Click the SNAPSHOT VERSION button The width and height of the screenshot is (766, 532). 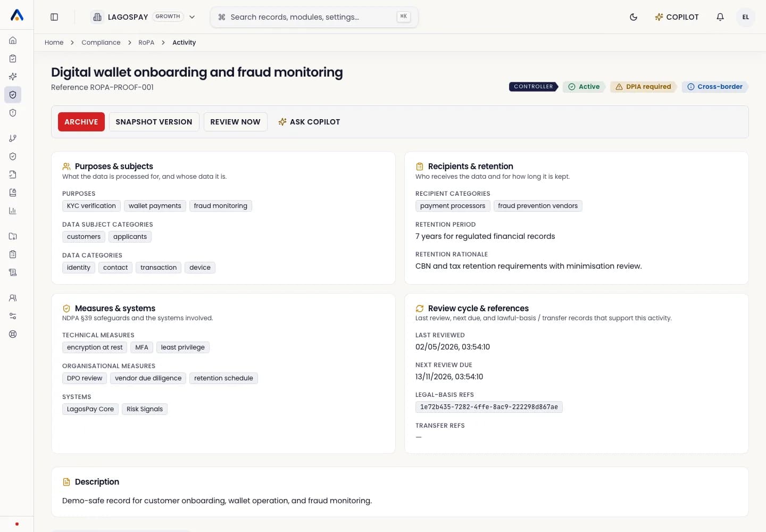pos(154,122)
